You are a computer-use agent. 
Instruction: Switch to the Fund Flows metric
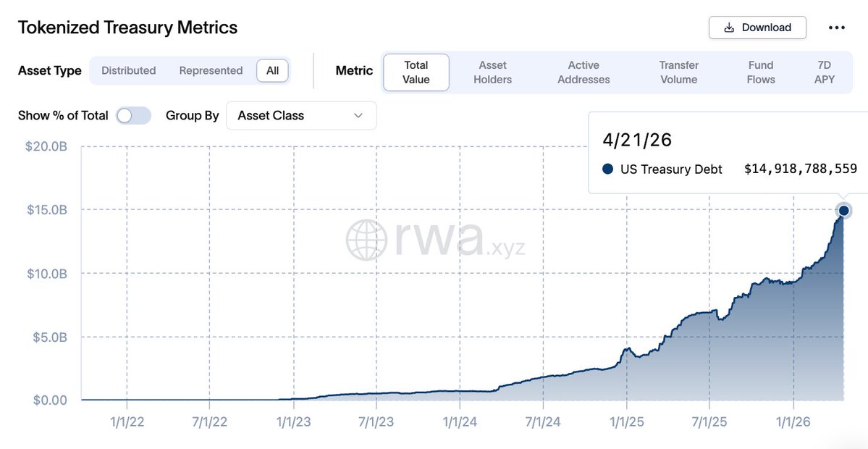[x=761, y=72]
